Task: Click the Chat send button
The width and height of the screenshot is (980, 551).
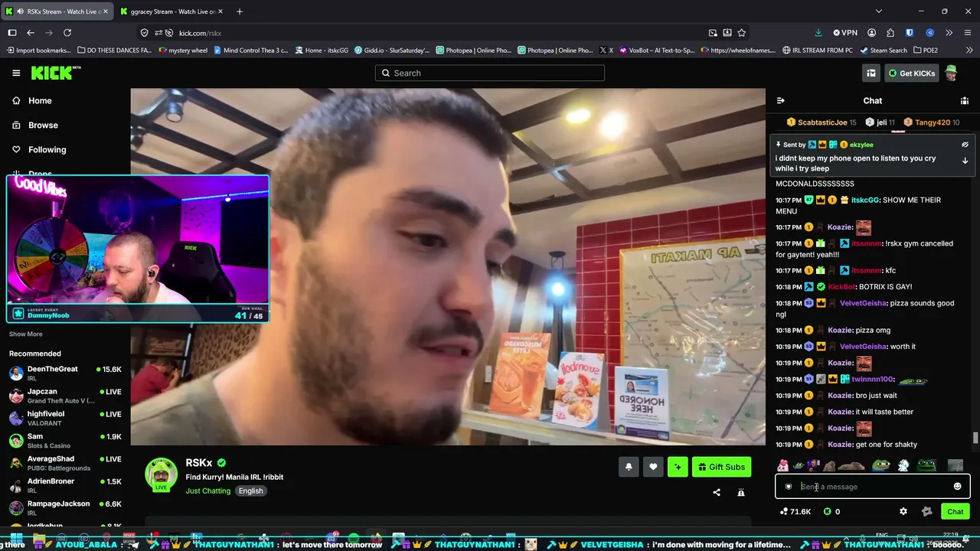Action: pos(955,511)
